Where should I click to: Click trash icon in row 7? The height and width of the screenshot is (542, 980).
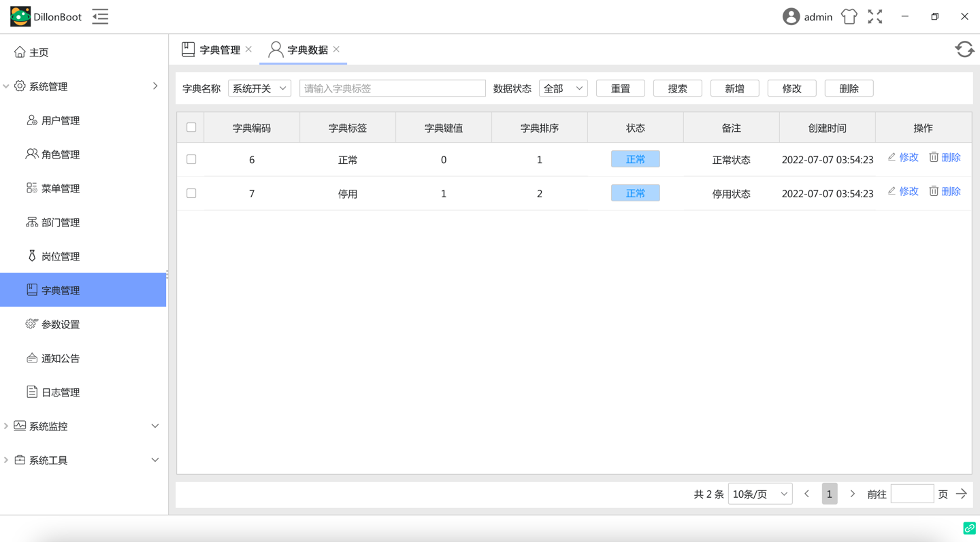[x=934, y=191]
